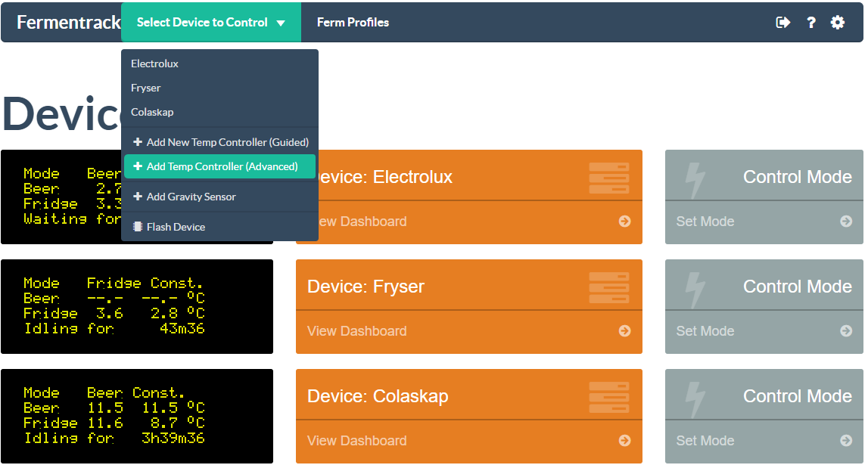Open View Dashboard for Colaskap
Image resolution: width=868 pixels, height=465 pixels.
(469, 441)
